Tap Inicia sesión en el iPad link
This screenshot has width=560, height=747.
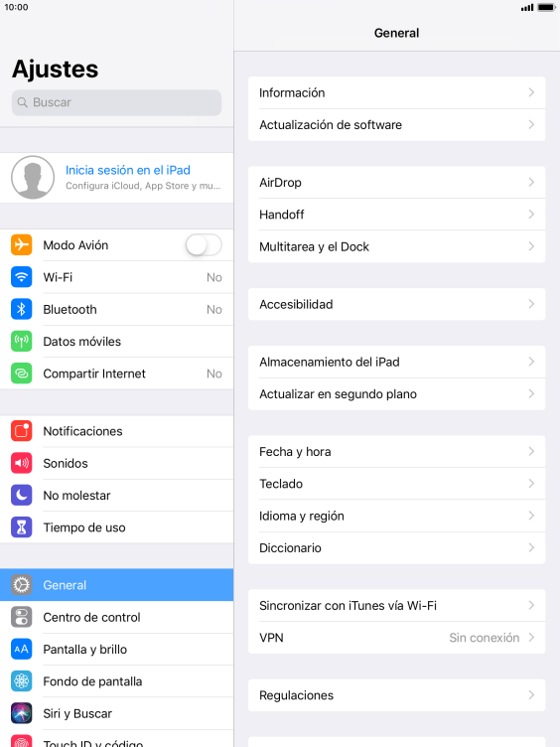pos(128,170)
